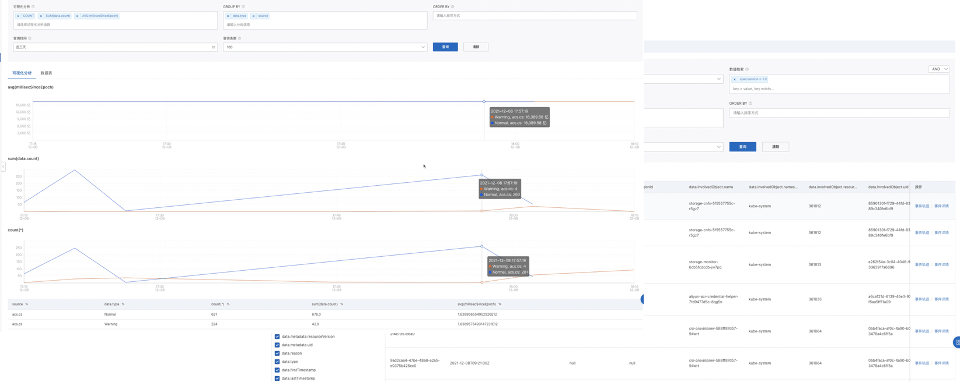Viewport: 960px width, 382px height.
Task: Sort by the source column icon
Action: [x=27, y=304]
